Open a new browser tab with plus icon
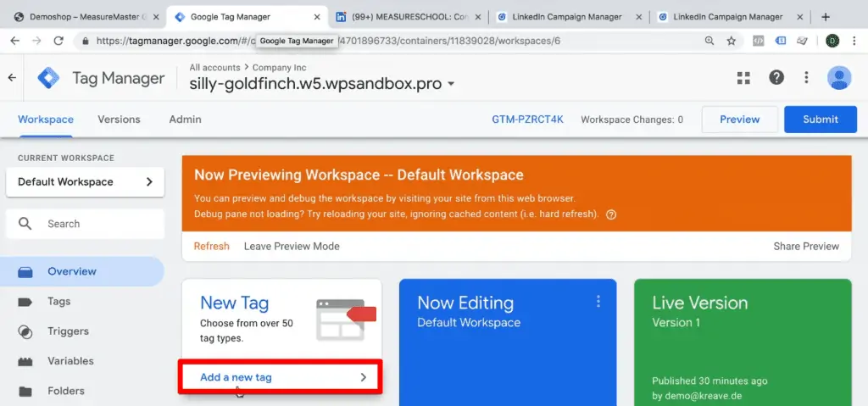The width and height of the screenshot is (868, 406). [x=826, y=17]
